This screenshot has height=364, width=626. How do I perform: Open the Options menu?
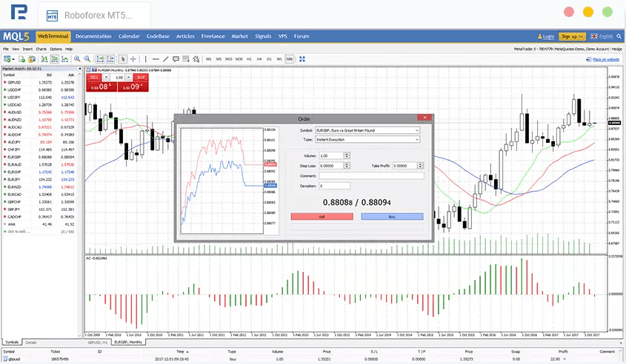pyautogui.click(x=56, y=49)
